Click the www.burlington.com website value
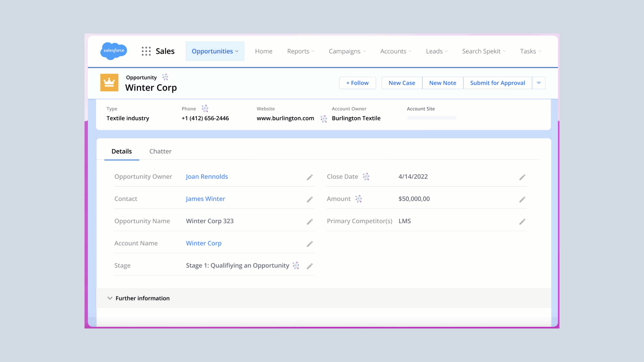This screenshot has height=362, width=644. coord(285,118)
